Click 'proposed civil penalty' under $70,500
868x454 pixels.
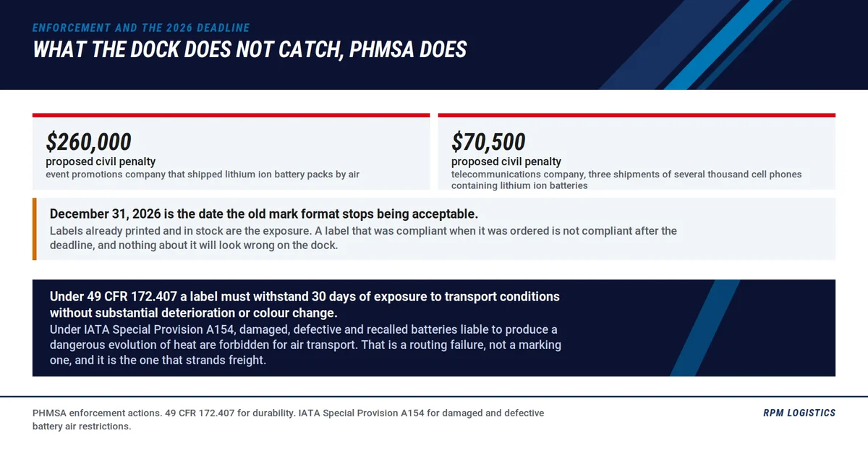(506, 161)
